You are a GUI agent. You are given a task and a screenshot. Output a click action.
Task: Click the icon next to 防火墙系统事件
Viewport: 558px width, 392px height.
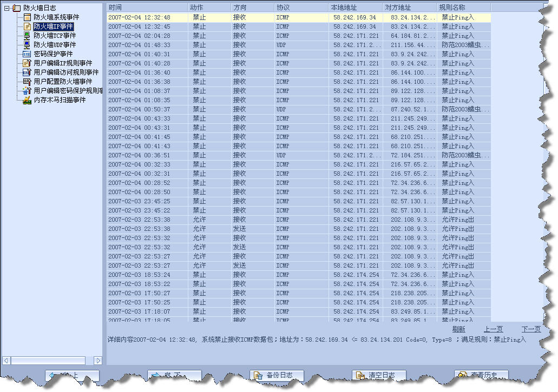(x=27, y=17)
